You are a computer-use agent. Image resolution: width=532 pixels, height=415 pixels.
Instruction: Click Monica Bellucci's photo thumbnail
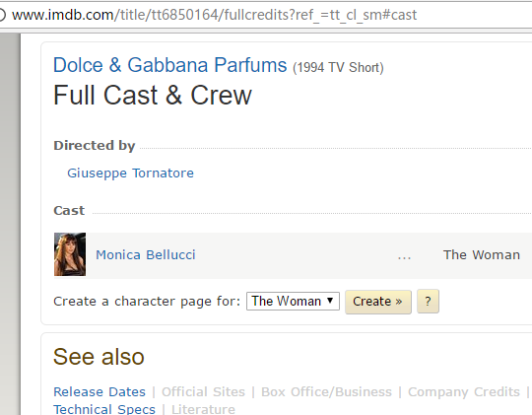(x=70, y=254)
